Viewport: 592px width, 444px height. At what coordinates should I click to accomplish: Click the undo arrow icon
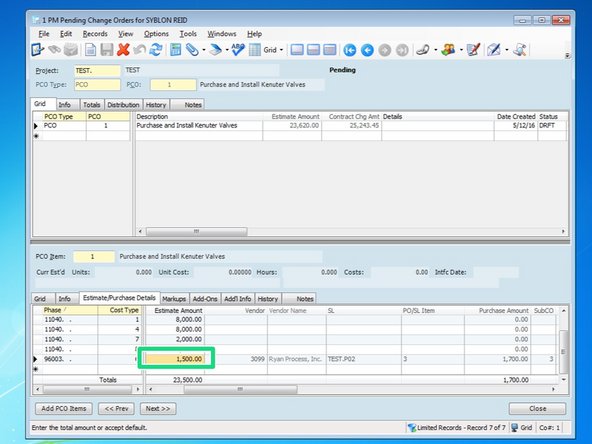pyautogui.click(x=139, y=49)
